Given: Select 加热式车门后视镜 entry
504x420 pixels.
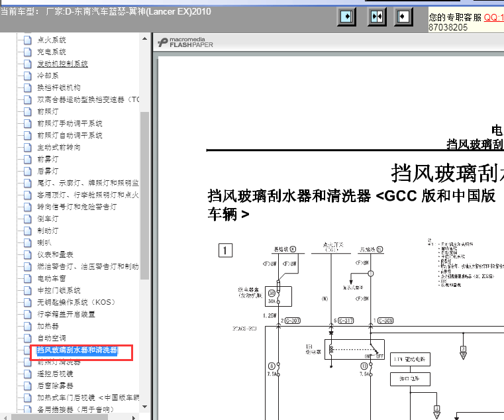Looking at the screenshot, I should 88,398.
